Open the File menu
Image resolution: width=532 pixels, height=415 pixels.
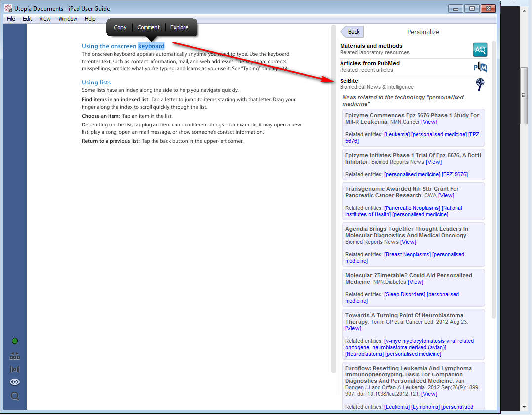point(11,19)
